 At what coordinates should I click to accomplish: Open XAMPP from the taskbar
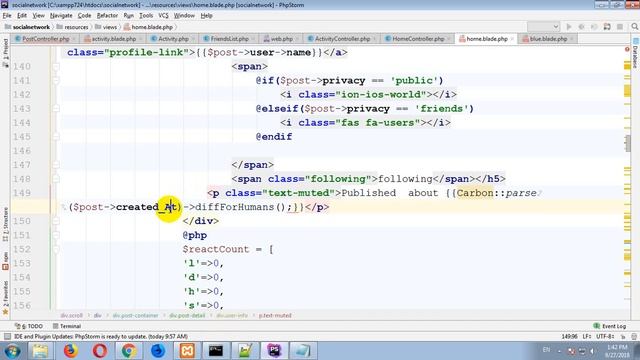[x=187, y=351]
